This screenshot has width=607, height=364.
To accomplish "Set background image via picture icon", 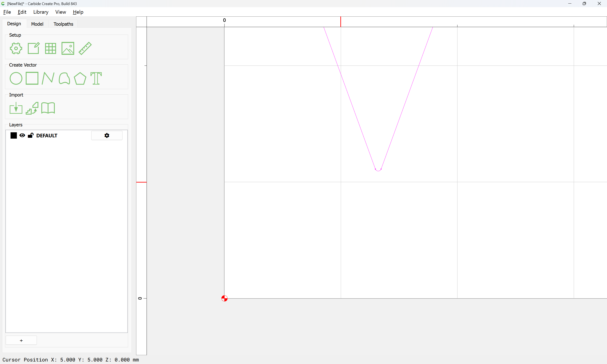I will [68, 48].
